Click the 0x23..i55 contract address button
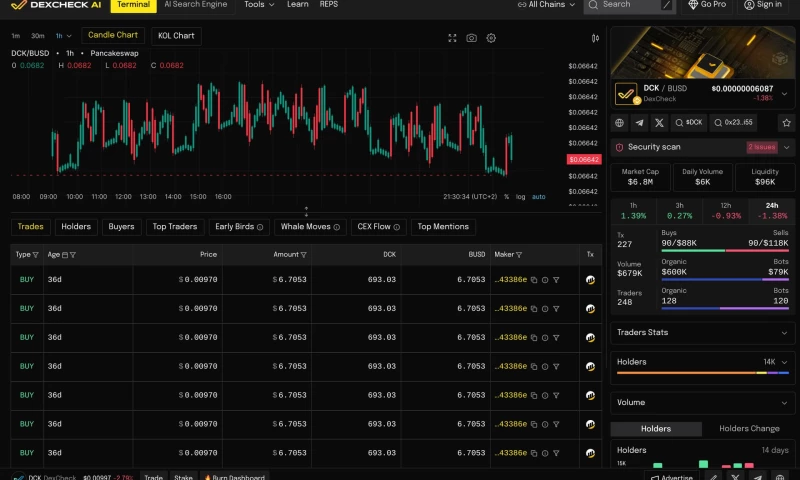Viewport: 800px width, 480px height. pos(733,122)
